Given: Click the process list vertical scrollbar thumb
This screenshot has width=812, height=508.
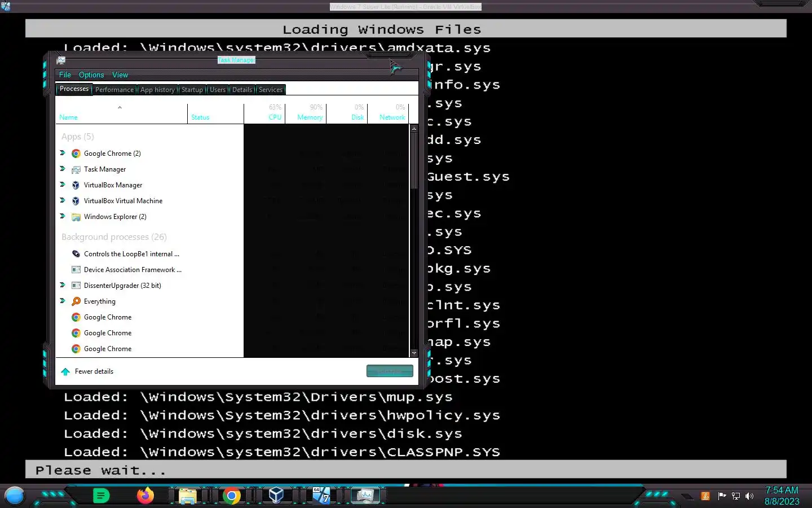Looking at the screenshot, I should pos(414,161).
